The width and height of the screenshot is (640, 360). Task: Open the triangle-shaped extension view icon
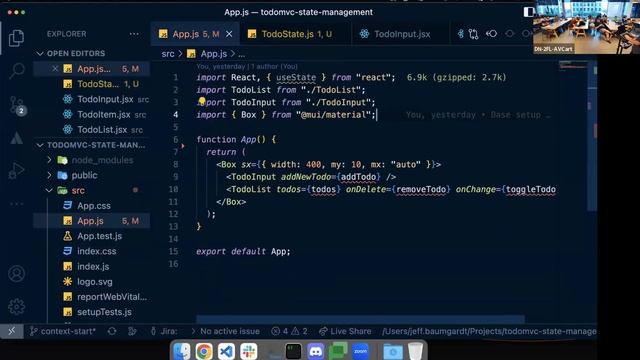click(x=16, y=138)
